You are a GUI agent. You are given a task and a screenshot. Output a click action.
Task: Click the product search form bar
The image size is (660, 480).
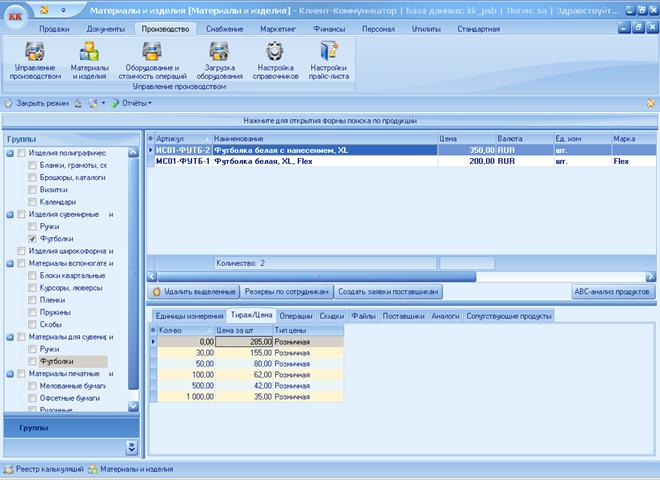[x=330, y=121]
